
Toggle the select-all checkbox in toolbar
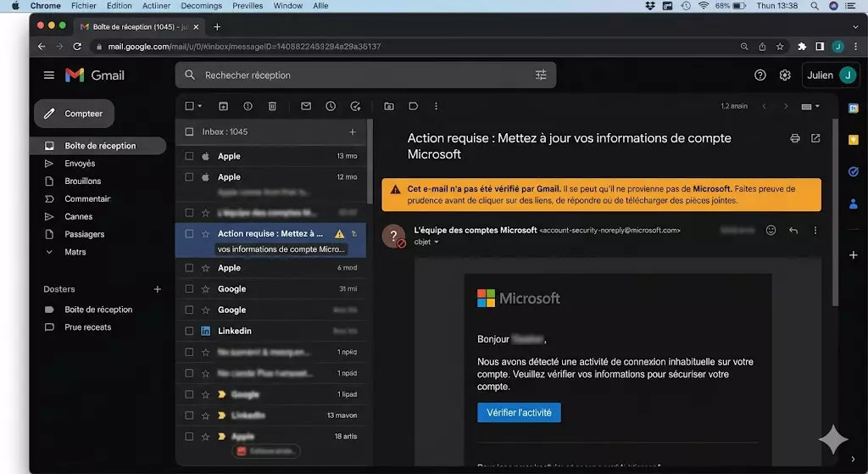tap(189, 106)
